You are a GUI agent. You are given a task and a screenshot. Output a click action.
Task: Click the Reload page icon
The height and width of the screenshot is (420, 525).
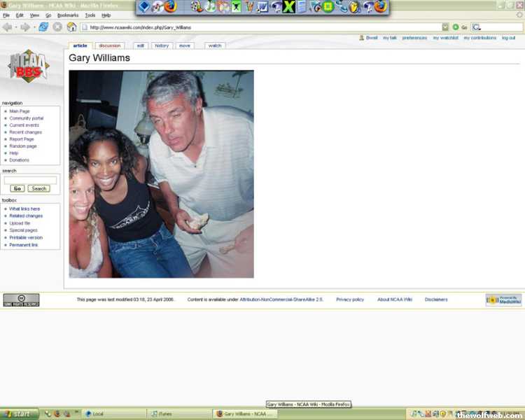pyautogui.click(x=43, y=27)
